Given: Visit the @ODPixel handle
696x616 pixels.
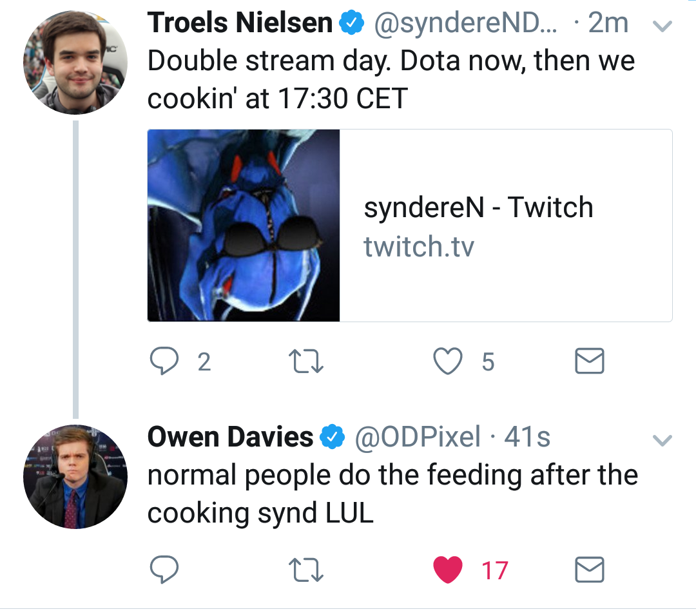Looking at the screenshot, I should (x=418, y=438).
